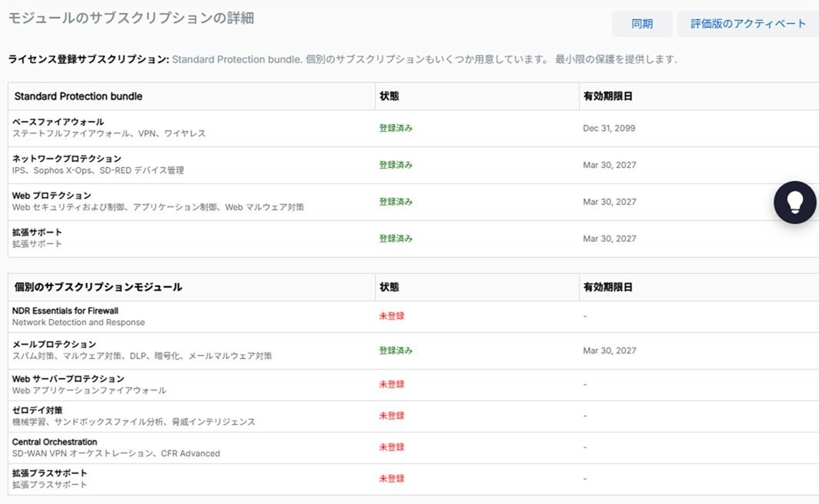
Task: Click the 同期 (Sync) button
Action: coord(642,24)
